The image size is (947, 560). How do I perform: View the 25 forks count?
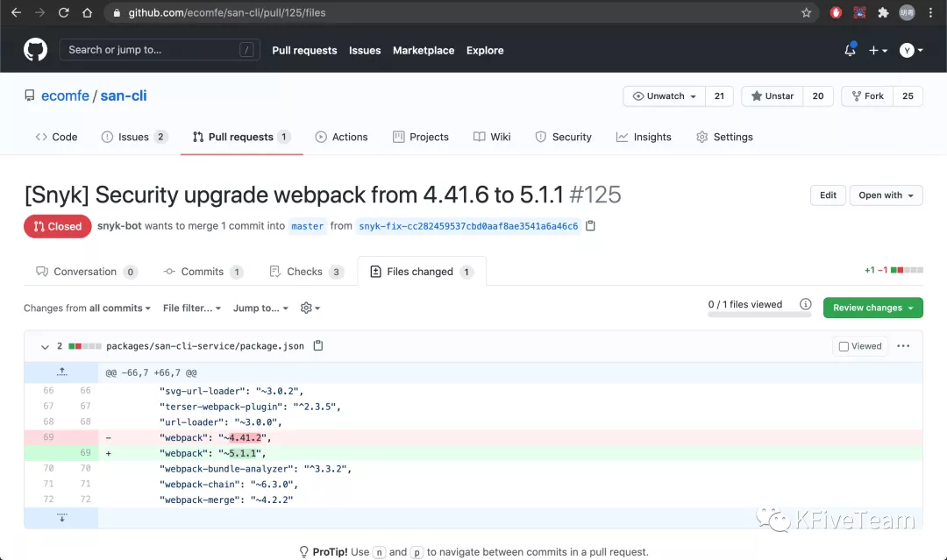908,96
